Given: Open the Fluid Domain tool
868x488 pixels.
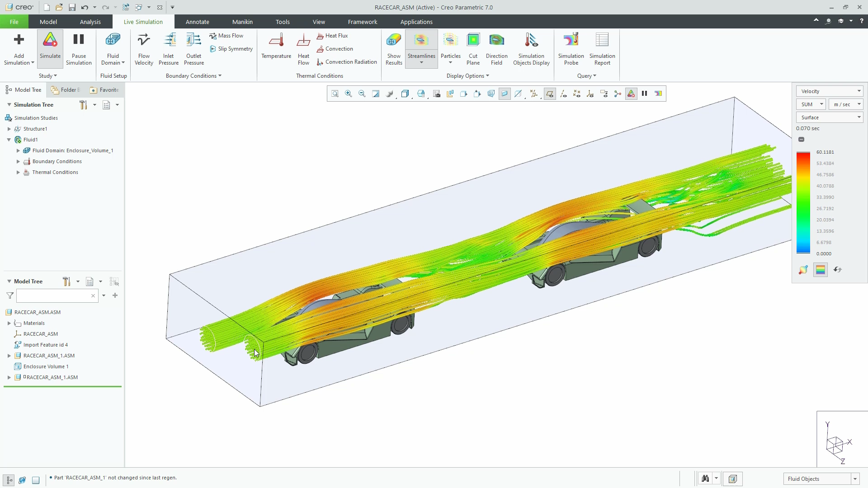Looking at the screenshot, I should click(x=113, y=49).
